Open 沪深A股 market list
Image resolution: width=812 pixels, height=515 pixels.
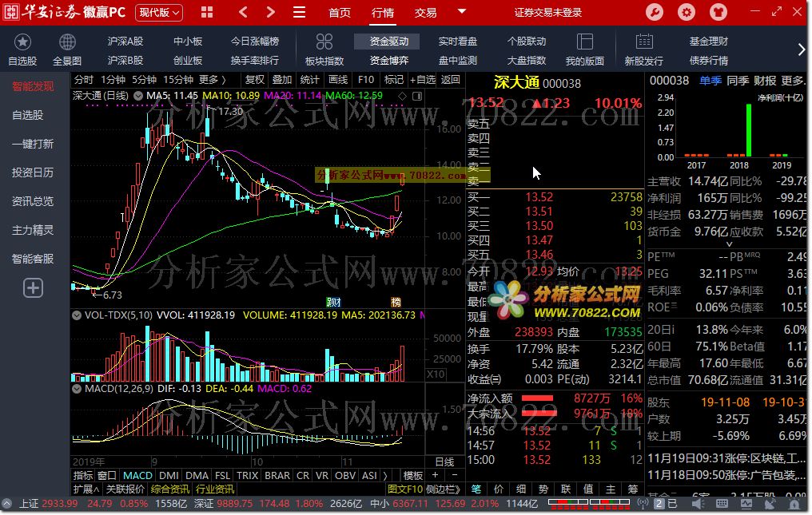pos(125,42)
